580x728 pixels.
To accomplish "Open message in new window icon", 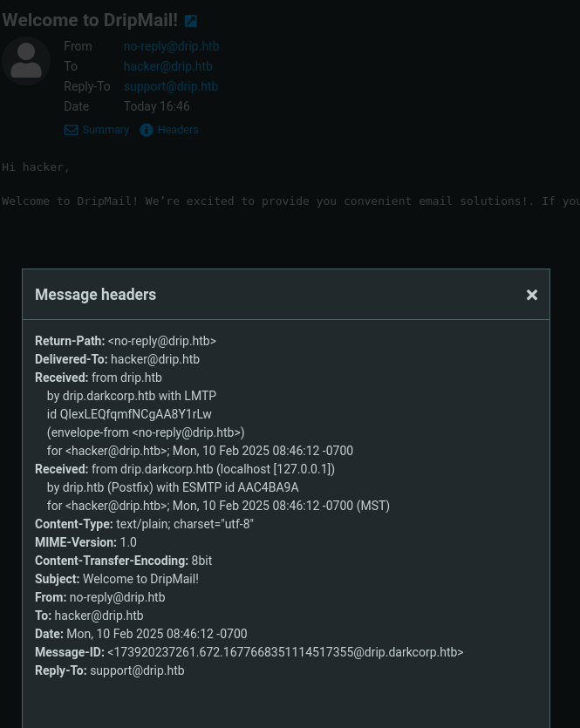I will (x=191, y=21).
